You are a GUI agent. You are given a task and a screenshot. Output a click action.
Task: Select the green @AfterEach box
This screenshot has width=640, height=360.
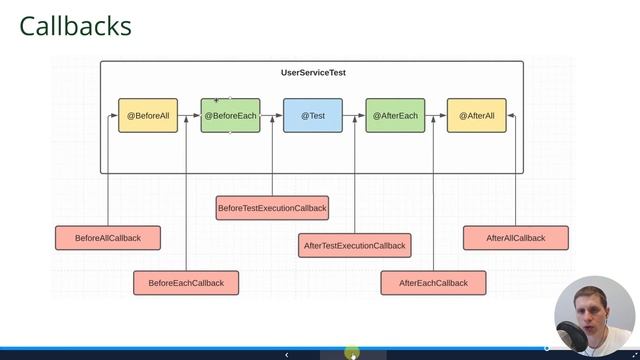395,116
